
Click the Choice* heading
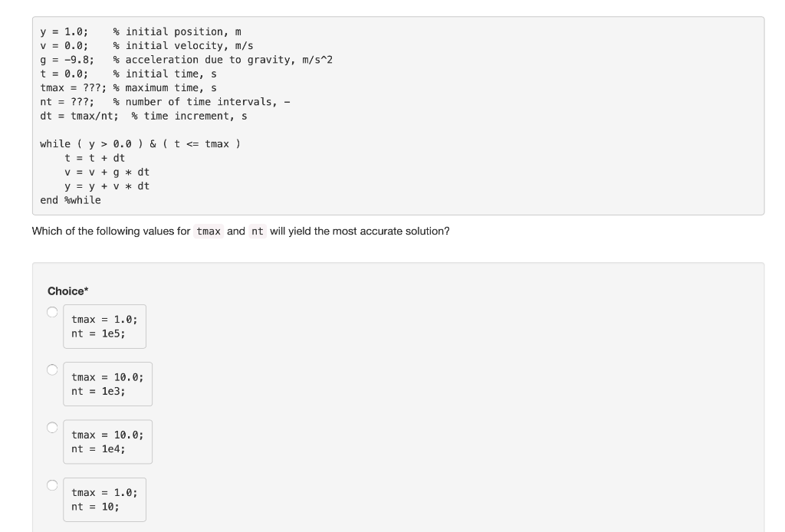click(66, 291)
